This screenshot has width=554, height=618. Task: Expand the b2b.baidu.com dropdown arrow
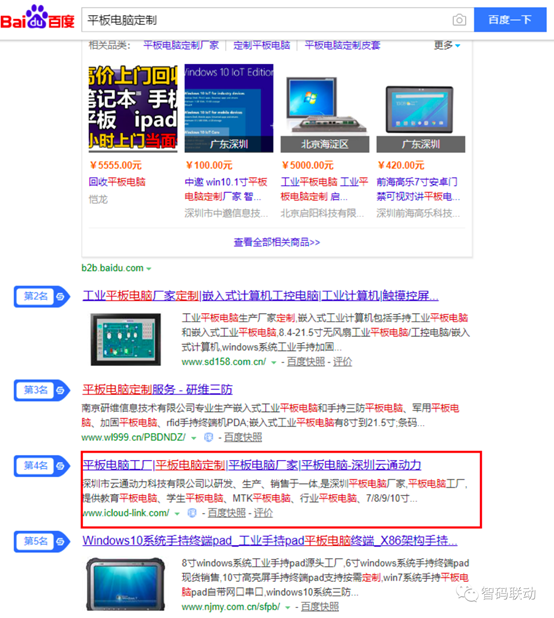click(x=149, y=268)
